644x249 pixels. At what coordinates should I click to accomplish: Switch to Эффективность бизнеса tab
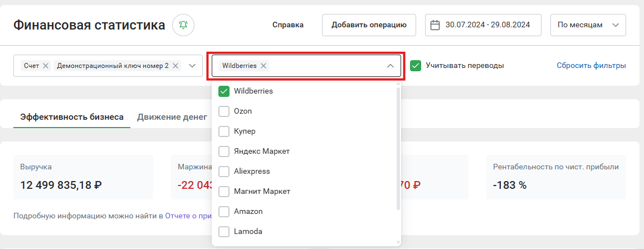72,117
